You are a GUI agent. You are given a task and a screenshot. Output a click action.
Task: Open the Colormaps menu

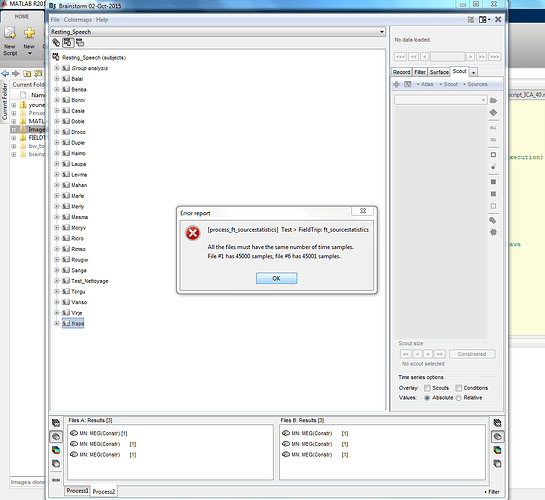pyautogui.click(x=78, y=20)
